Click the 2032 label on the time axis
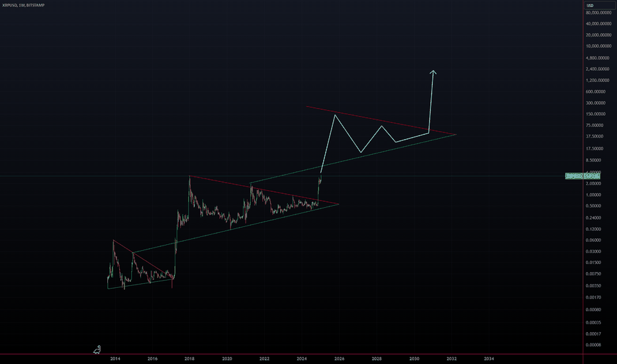617x364 pixels. pos(451,359)
